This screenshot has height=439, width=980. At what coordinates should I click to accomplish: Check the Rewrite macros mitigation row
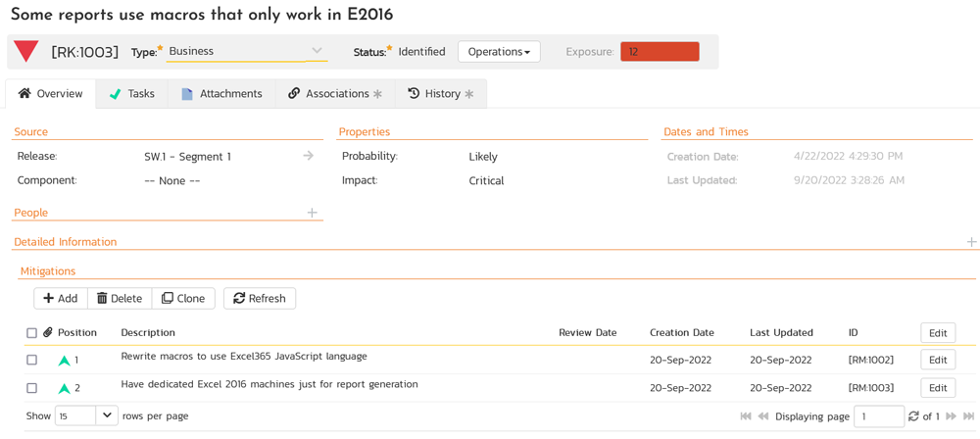pyautogui.click(x=32, y=361)
